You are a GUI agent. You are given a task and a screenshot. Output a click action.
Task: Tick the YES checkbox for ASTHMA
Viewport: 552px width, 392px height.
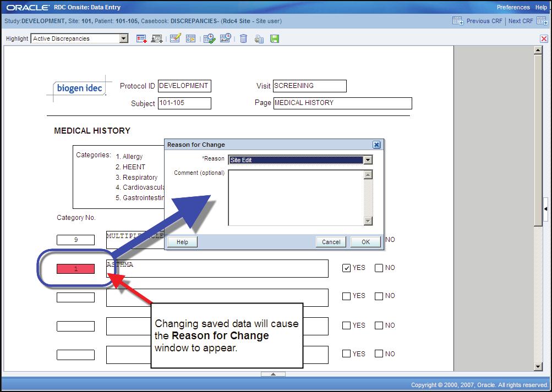[346, 268]
